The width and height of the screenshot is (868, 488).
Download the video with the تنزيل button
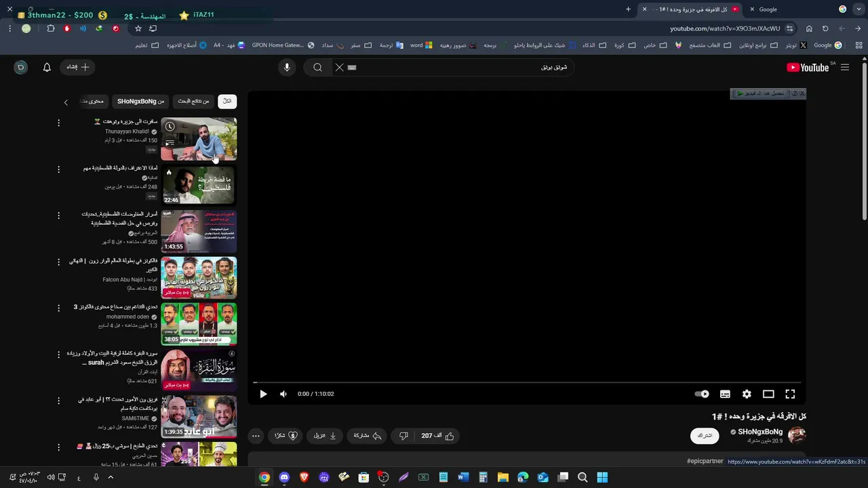tap(325, 436)
